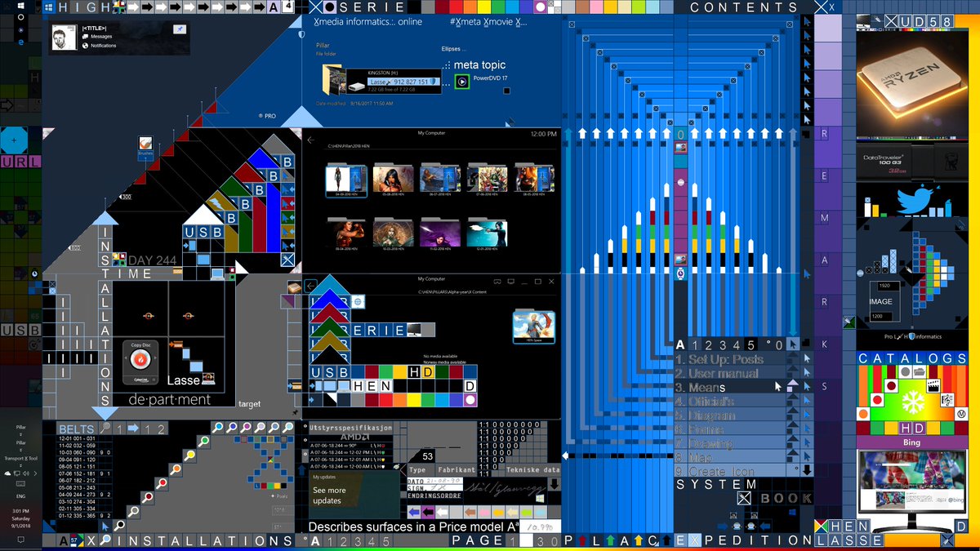Viewport: 980px width, 551px height.
Task: Click the down arrow beside Tekniske data
Action: tap(553, 483)
